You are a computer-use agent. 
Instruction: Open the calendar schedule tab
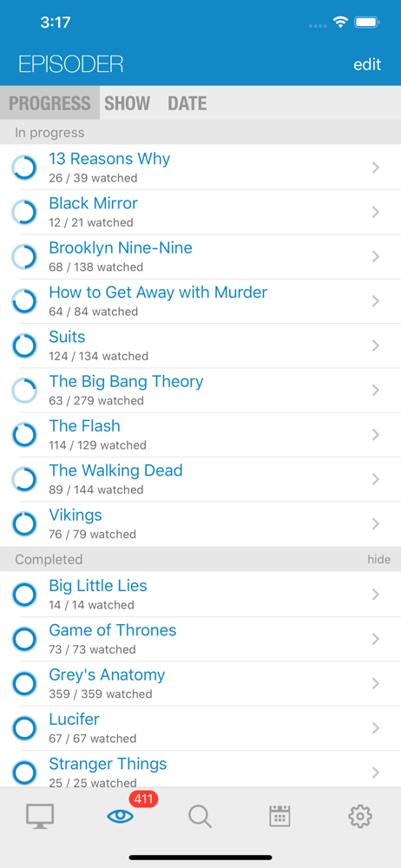pos(280,816)
